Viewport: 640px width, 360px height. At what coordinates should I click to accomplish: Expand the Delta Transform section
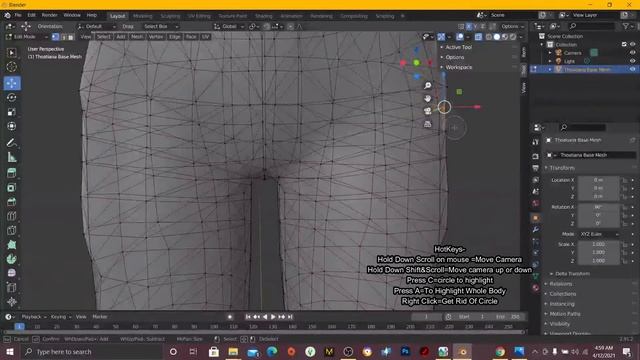(572, 273)
